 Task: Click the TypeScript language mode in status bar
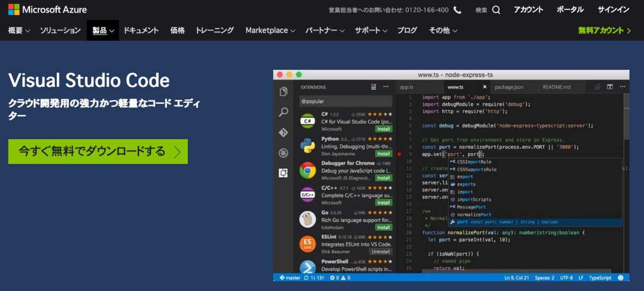pos(599,278)
